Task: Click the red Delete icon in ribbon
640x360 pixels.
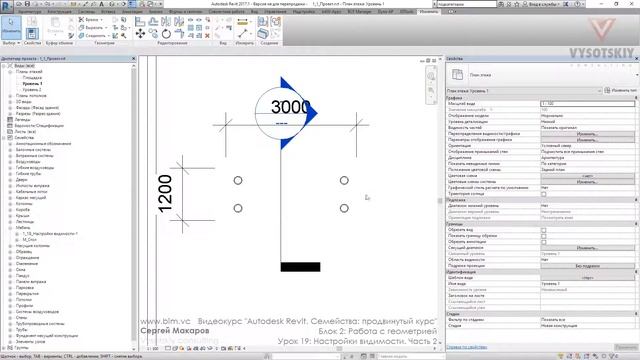Action: [x=207, y=36]
